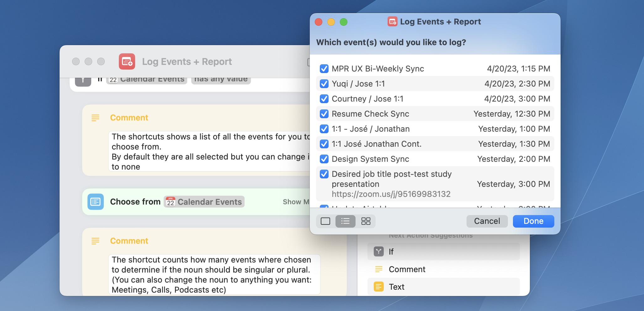The image size is (644, 311).
Task: Zoom the dialog with the green button
Action: point(344,22)
